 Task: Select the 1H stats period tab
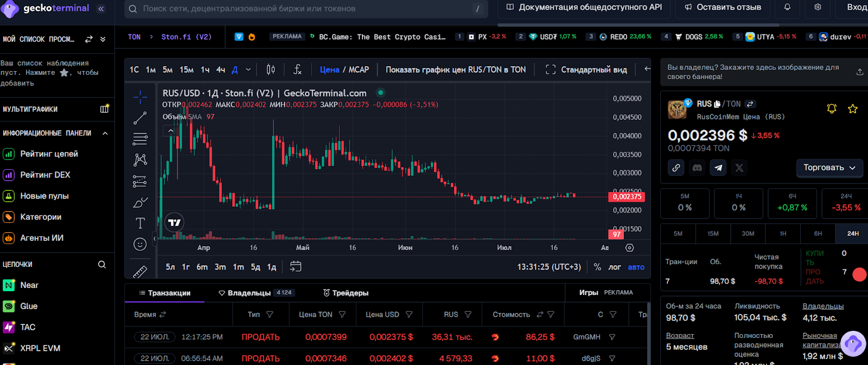[x=783, y=234]
